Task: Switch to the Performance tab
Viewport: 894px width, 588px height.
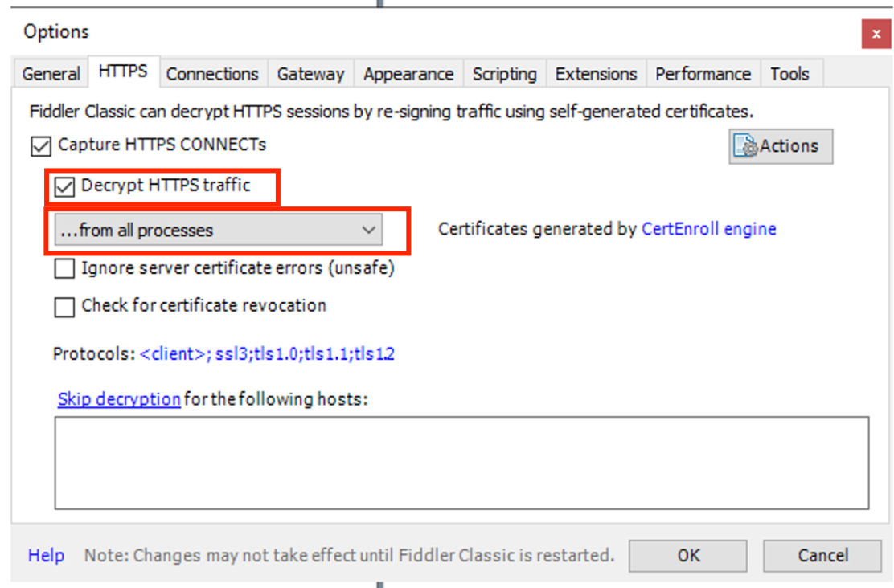Action: click(x=703, y=73)
